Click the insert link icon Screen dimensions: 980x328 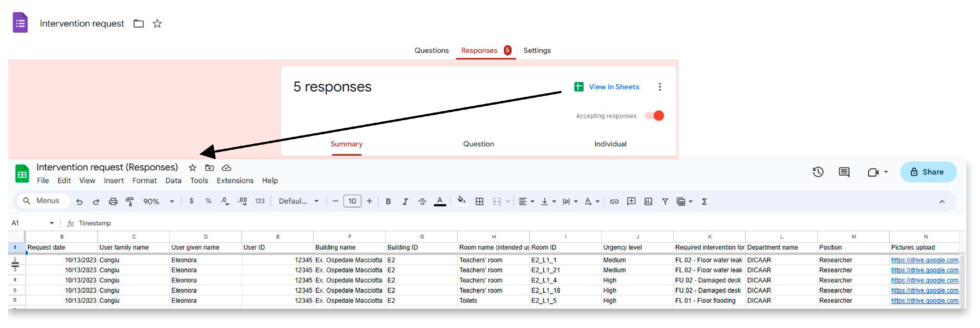[614, 201]
